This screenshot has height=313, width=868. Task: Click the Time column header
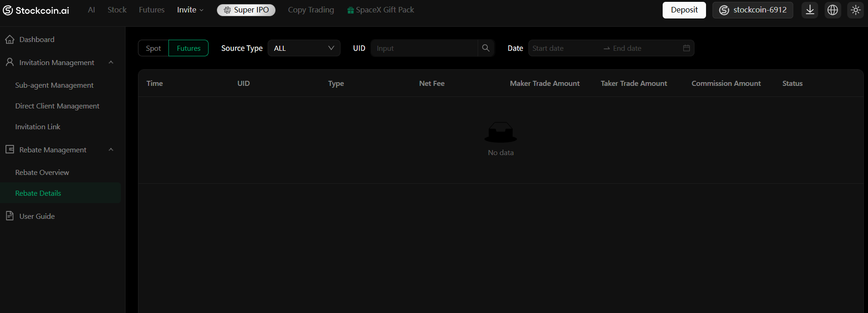[x=155, y=83]
